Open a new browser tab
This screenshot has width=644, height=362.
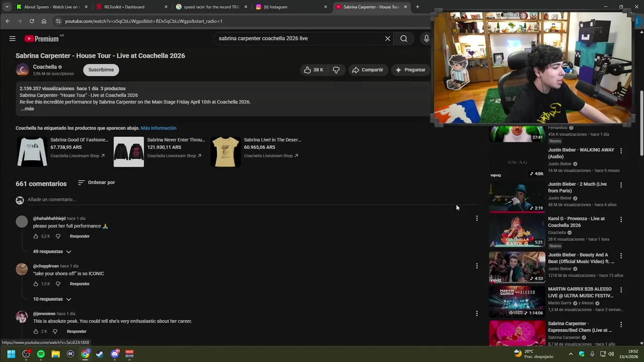[417, 7]
